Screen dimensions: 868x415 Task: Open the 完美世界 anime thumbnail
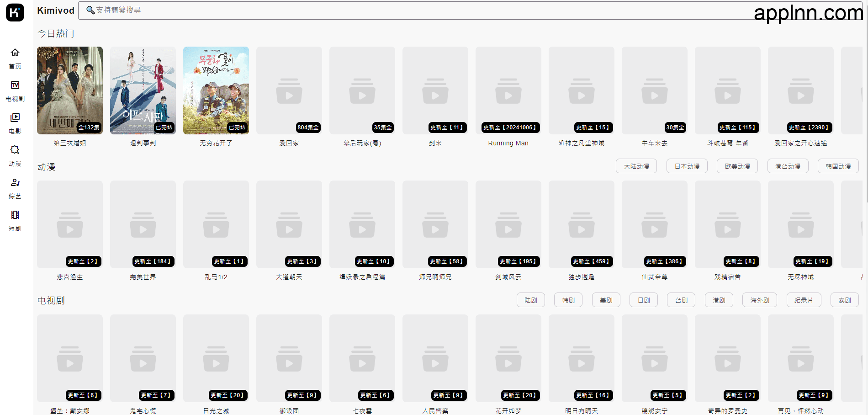coord(143,224)
